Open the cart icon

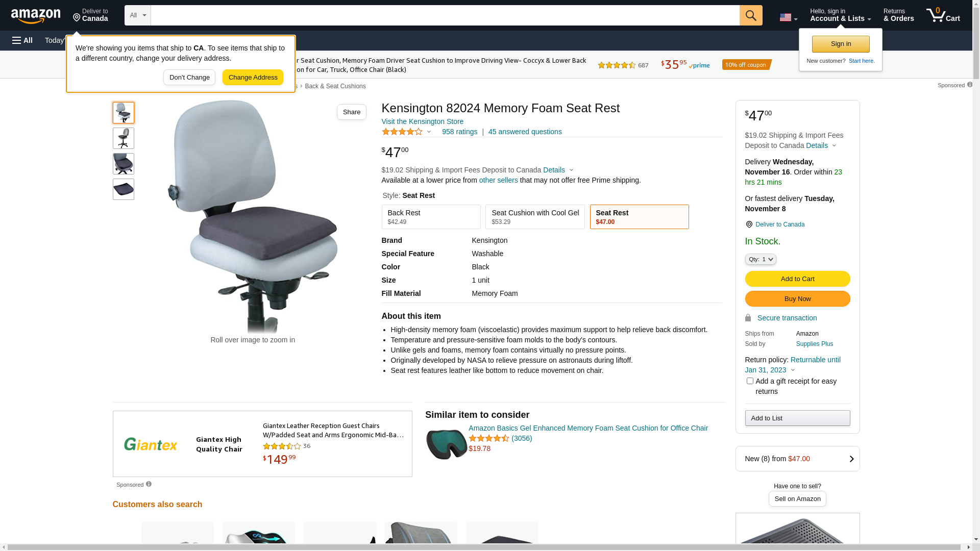942,15
